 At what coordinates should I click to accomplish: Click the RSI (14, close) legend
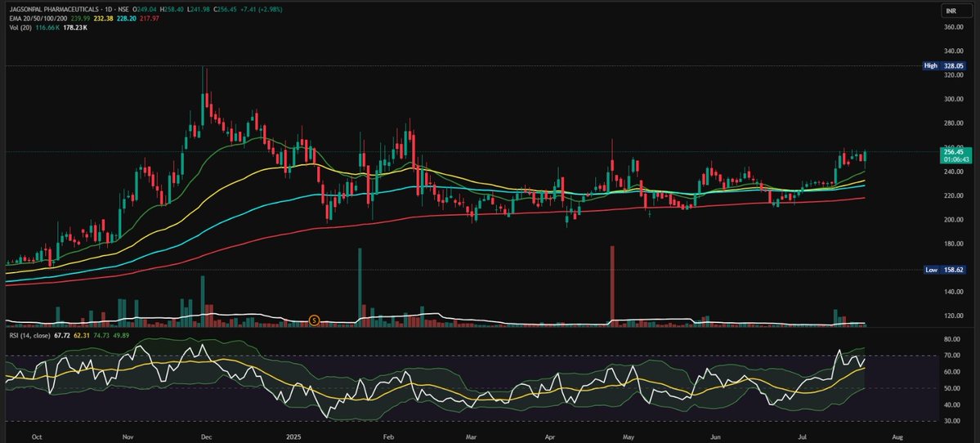tap(30, 336)
